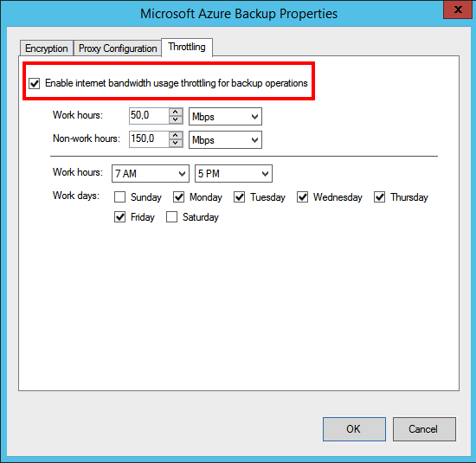Increase Work hours bandwidth with up arrow
The height and width of the screenshot is (463, 476).
176,112
